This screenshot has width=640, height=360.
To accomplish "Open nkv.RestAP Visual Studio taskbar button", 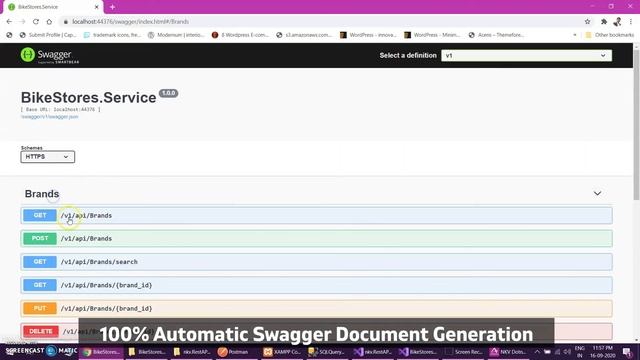I will (372, 352).
